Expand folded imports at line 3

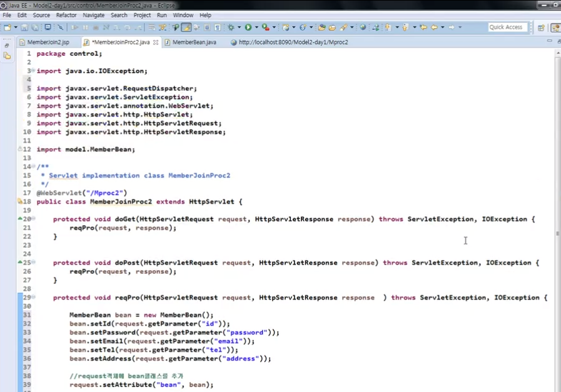[x=33, y=71]
